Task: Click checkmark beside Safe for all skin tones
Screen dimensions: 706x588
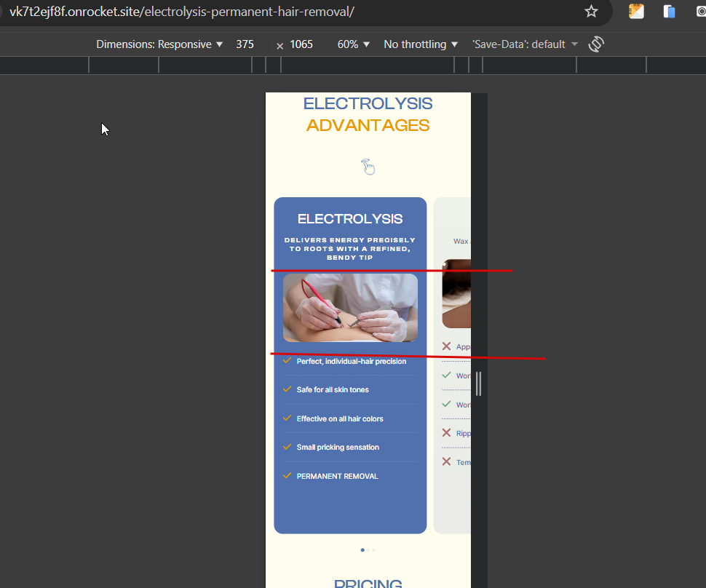Action: [287, 389]
